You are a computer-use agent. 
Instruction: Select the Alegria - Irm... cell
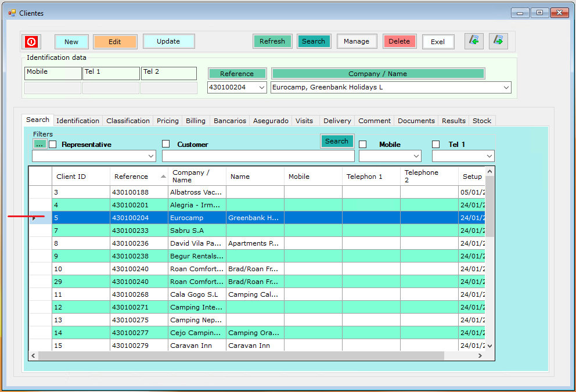point(197,205)
